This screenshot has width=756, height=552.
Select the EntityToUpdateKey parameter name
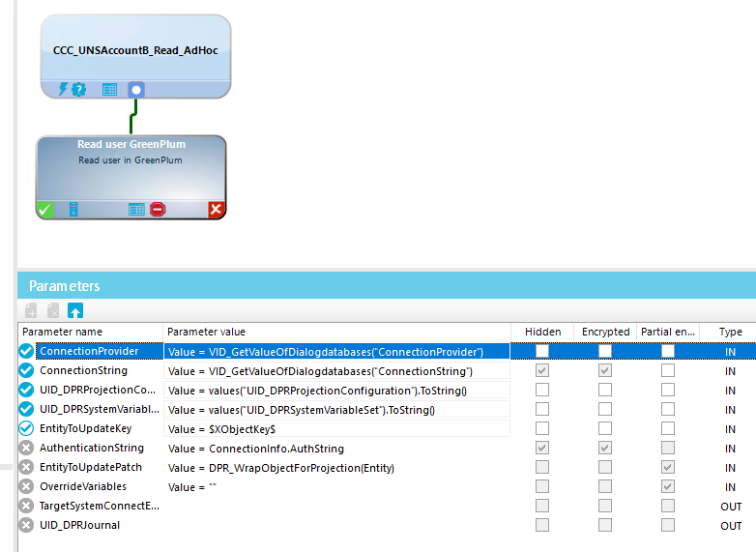85,428
